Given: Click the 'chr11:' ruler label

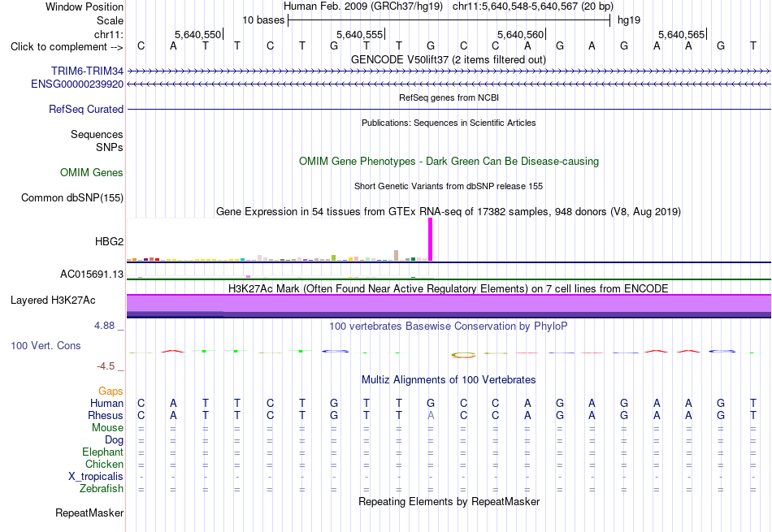Looking at the screenshot, I should pos(109,34).
